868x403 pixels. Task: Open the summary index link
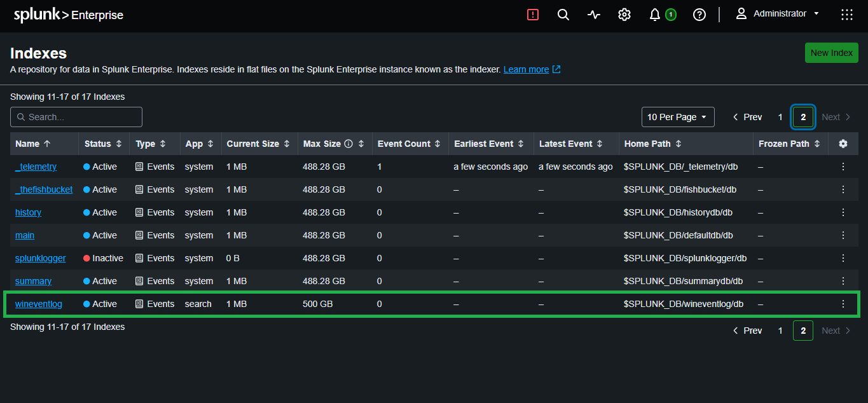coord(34,281)
